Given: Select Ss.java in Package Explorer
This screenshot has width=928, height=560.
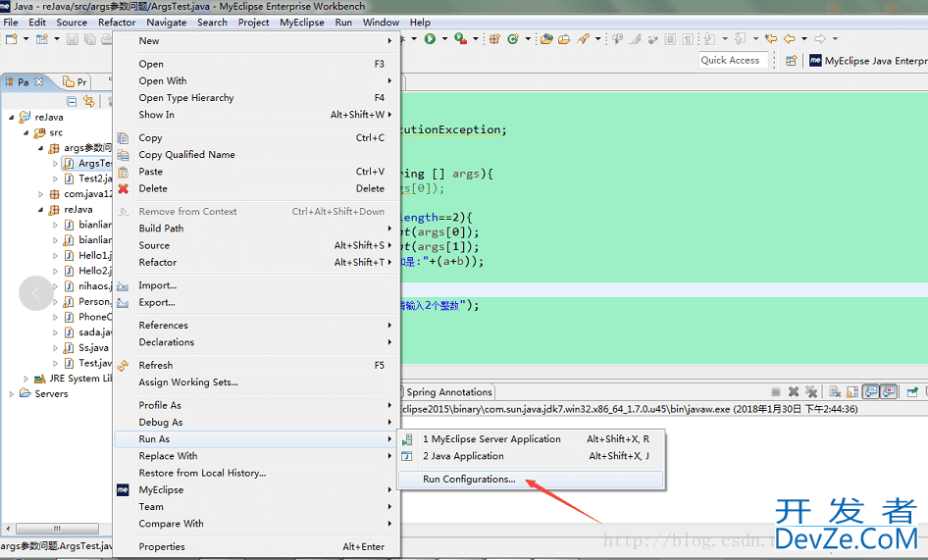Looking at the screenshot, I should [86, 347].
